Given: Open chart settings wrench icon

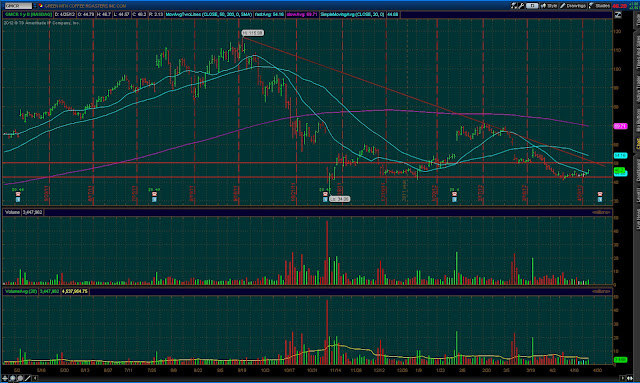Looking at the screenshot, I should (x=521, y=6).
